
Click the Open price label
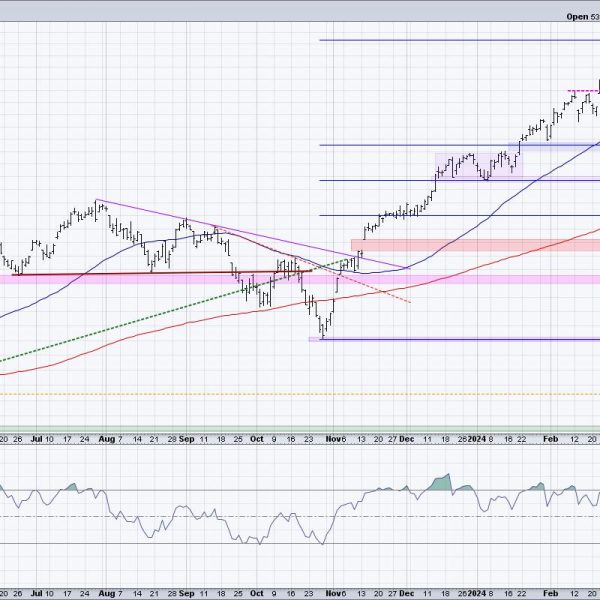tap(577, 16)
